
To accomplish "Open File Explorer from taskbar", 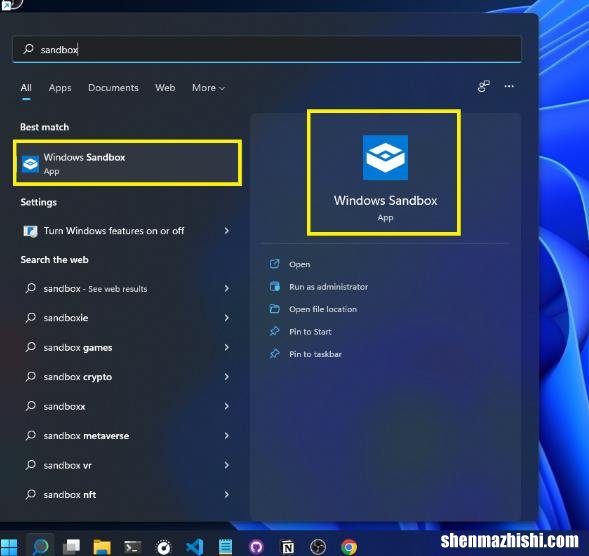I will pyautogui.click(x=102, y=547).
